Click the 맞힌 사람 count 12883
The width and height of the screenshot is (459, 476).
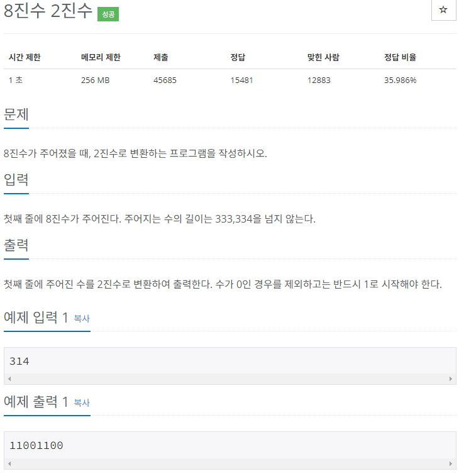tap(319, 80)
